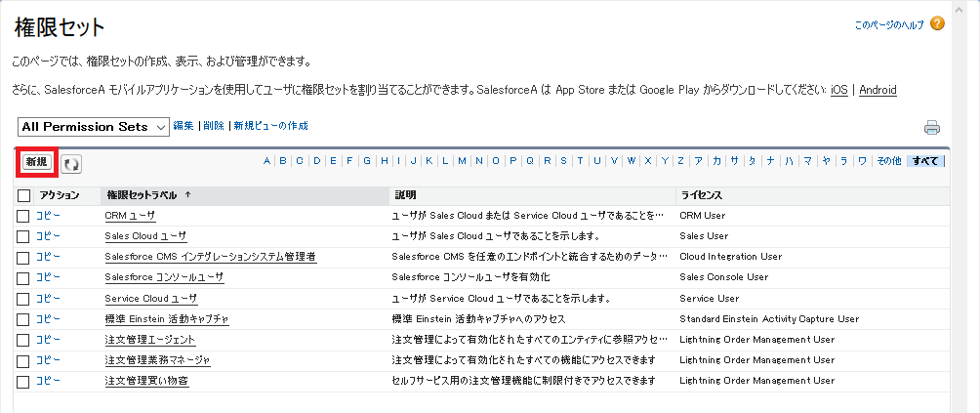
Task: Open the 注文管理エージェント permission set
Action: (150, 340)
